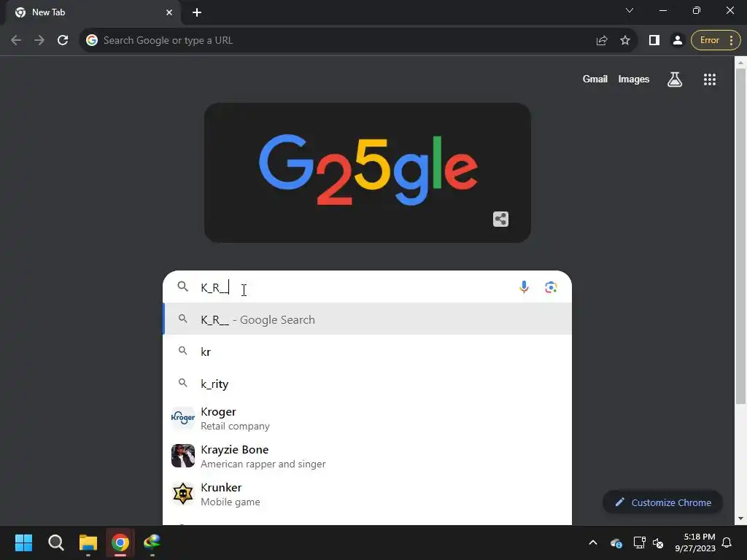Open the profile avatar icon
The height and width of the screenshot is (560, 747).
(678, 41)
